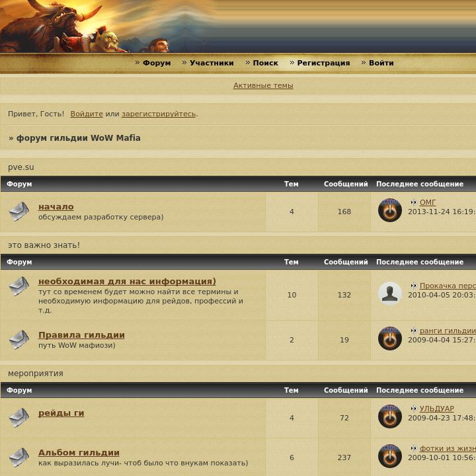Click envelope icon beside Правила гильдии
The width and height of the screenshot is (476, 476).
point(19,339)
